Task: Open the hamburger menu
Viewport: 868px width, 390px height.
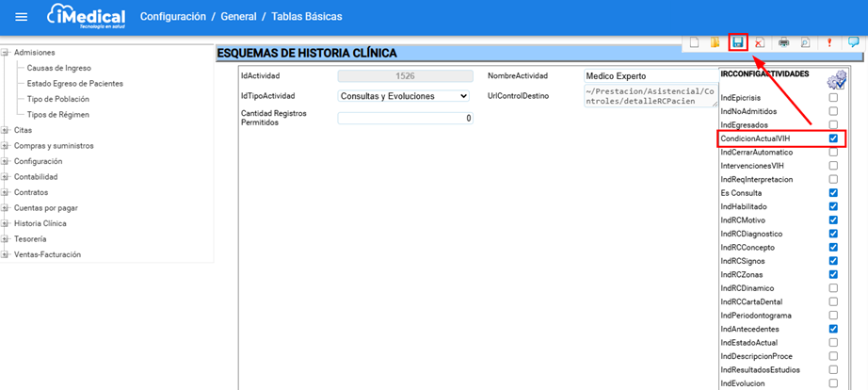Action: click(22, 17)
